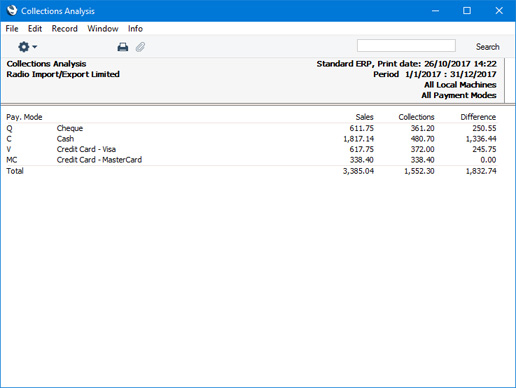Click the All Local Machines text

tap(460, 85)
